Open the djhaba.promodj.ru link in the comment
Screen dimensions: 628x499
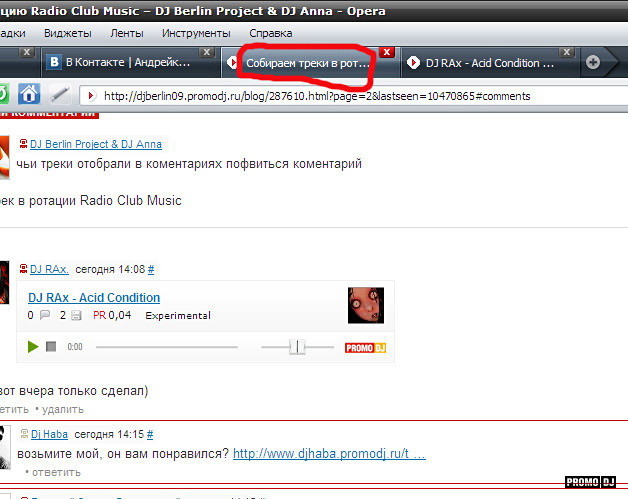coord(329,453)
